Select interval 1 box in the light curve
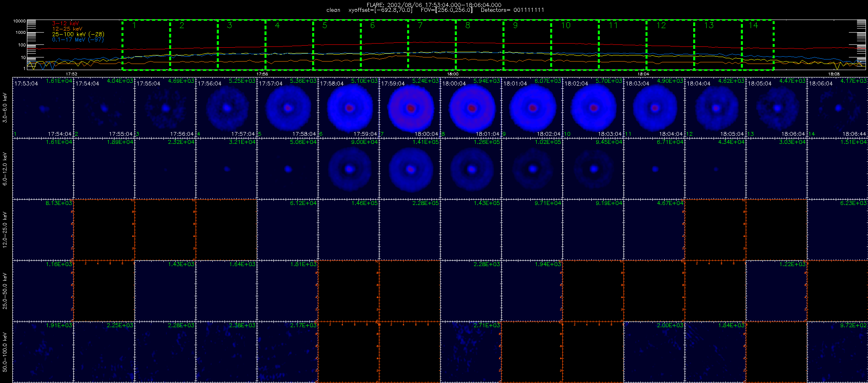868x383 pixels. [x=146, y=44]
